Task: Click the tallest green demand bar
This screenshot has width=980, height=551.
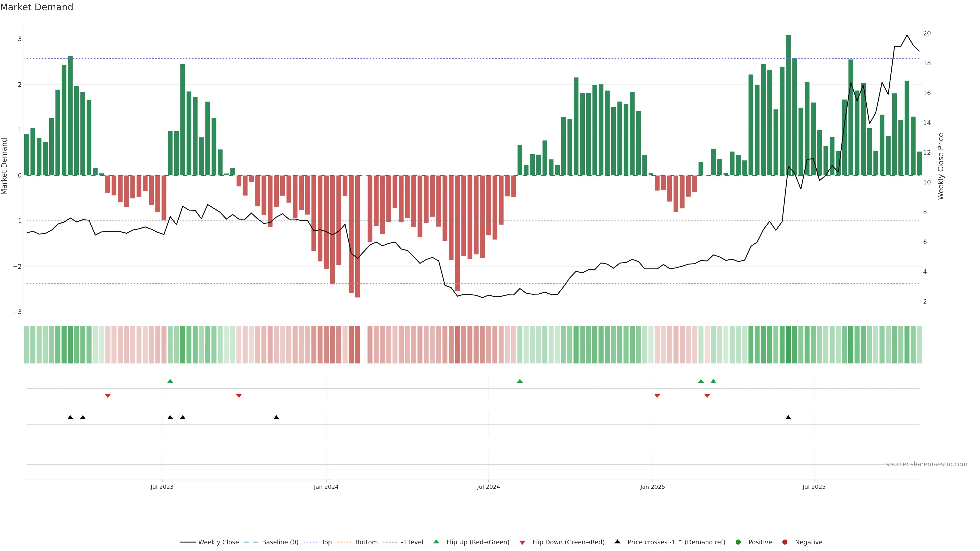Action: pyautogui.click(x=788, y=106)
